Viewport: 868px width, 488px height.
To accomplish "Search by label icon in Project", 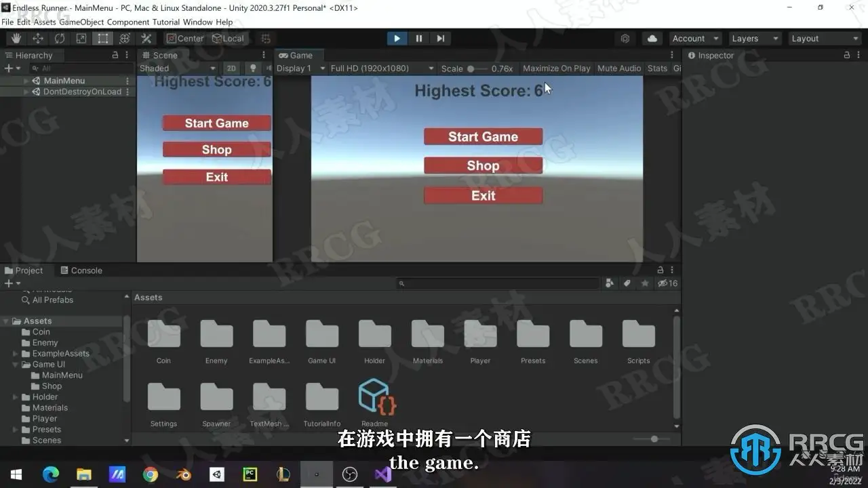I will (x=627, y=283).
